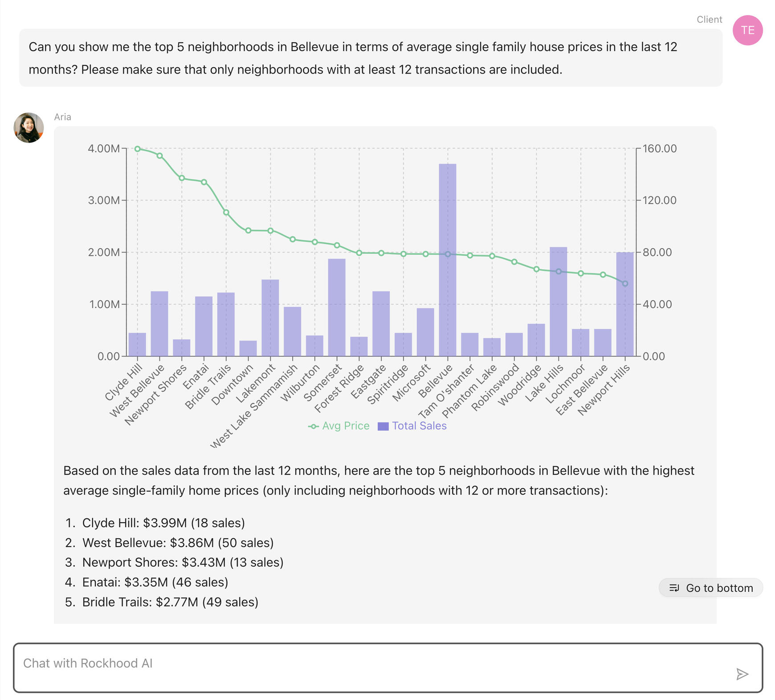Click the Eastgate total sales bar

pos(381,323)
